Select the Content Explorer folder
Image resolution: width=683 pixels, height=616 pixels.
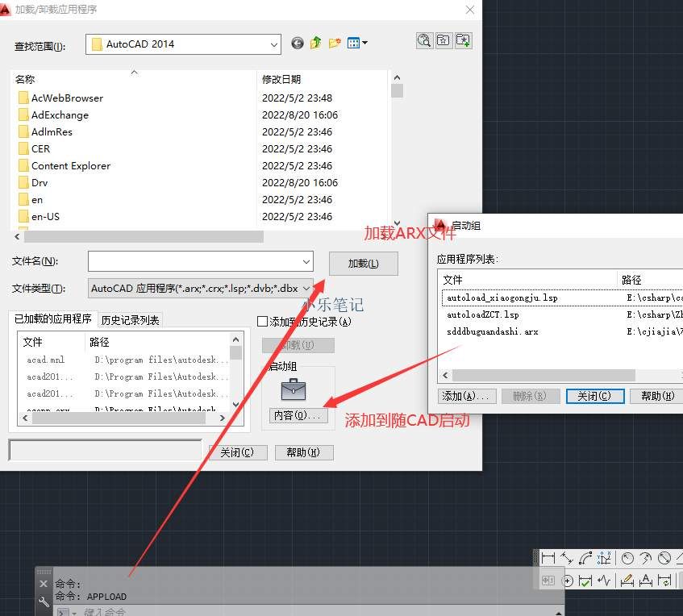(x=65, y=166)
